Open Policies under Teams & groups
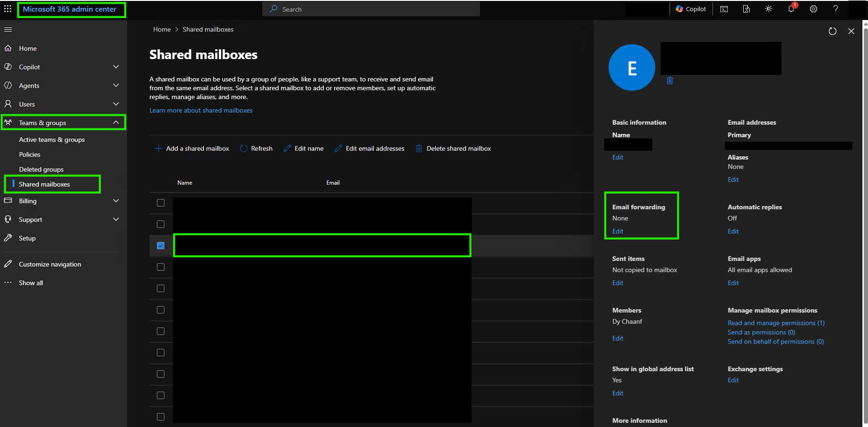Screen dimensions: 868x427 [x=30, y=154]
